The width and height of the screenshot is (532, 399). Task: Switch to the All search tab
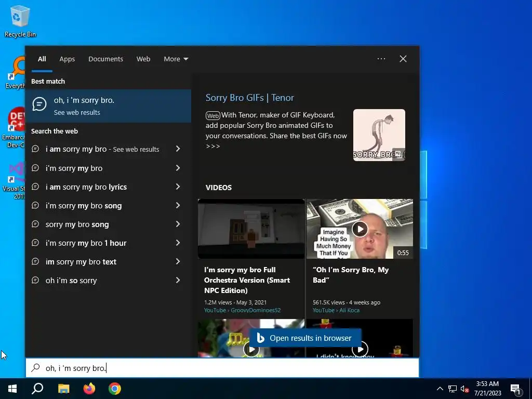pyautogui.click(x=42, y=59)
